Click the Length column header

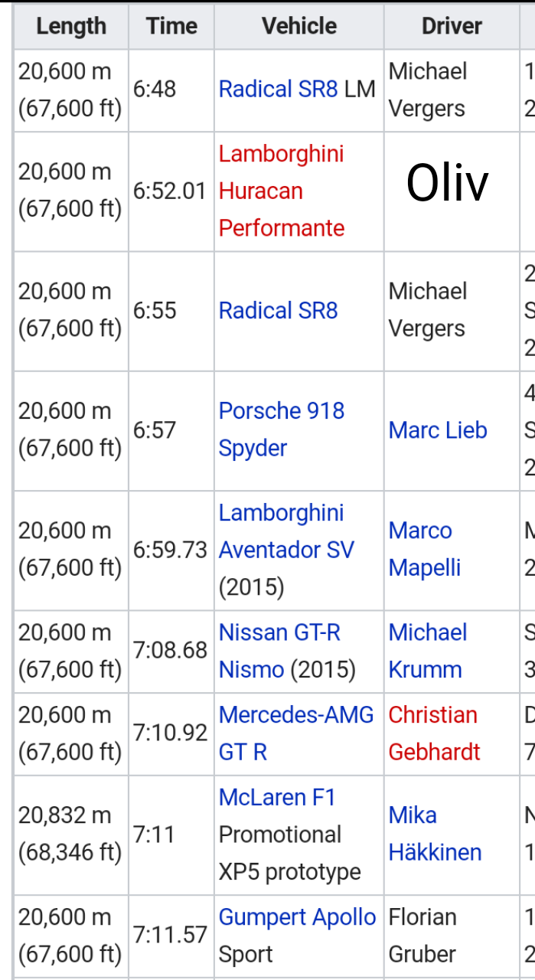pyautogui.click(x=71, y=27)
